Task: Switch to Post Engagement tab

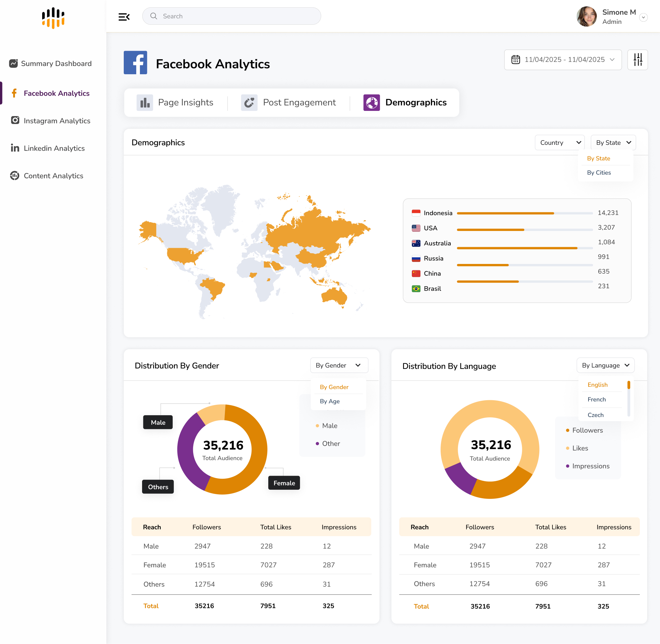Action: tap(288, 102)
